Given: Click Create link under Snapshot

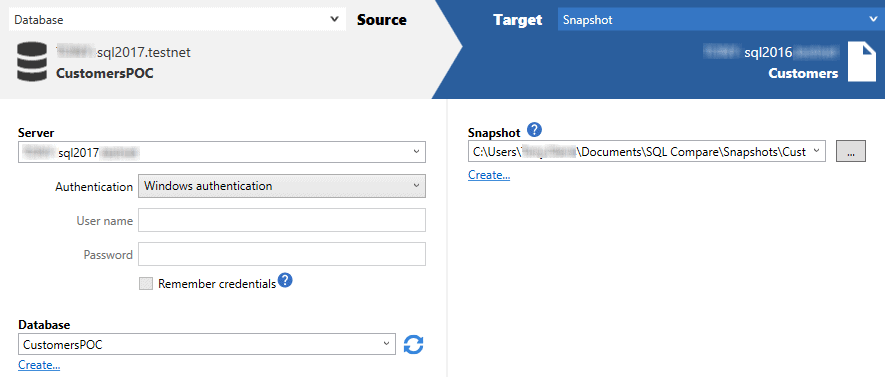Looking at the screenshot, I should (489, 175).
